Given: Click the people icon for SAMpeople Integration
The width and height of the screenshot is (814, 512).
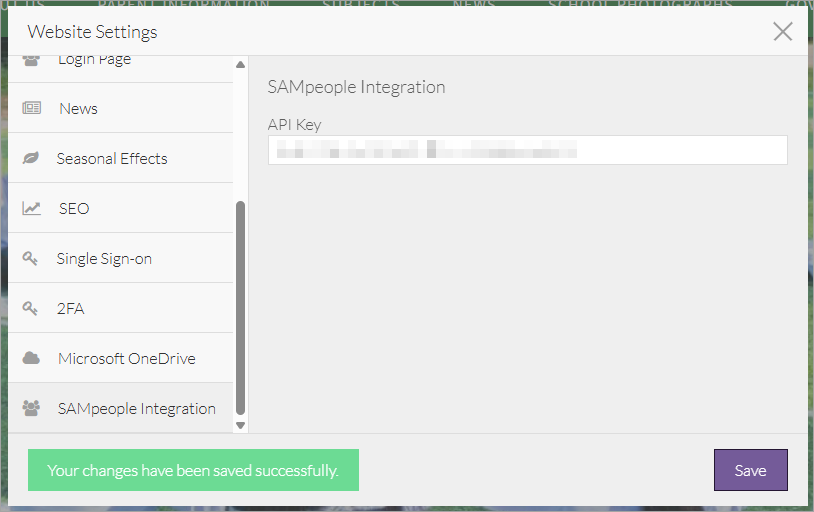Looking at the screenshot, I should point(31,408).
